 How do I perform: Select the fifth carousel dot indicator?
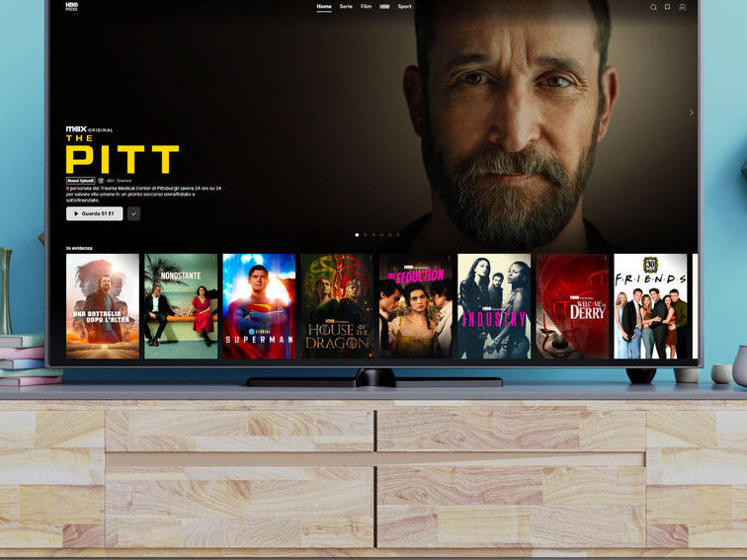point(389,235)
